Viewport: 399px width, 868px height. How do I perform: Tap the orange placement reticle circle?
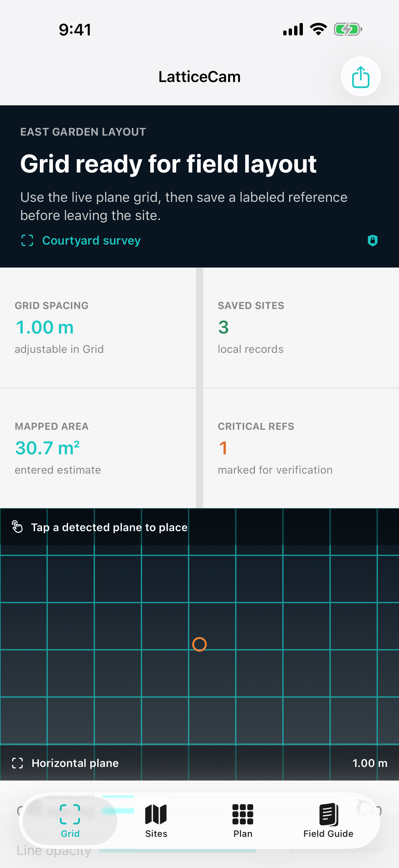tap(199, 644)
